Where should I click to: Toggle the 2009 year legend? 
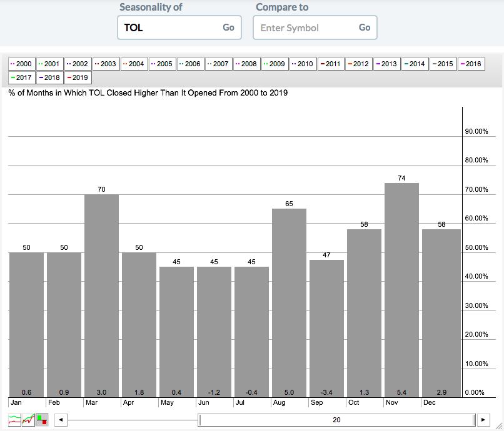point(275,64)
